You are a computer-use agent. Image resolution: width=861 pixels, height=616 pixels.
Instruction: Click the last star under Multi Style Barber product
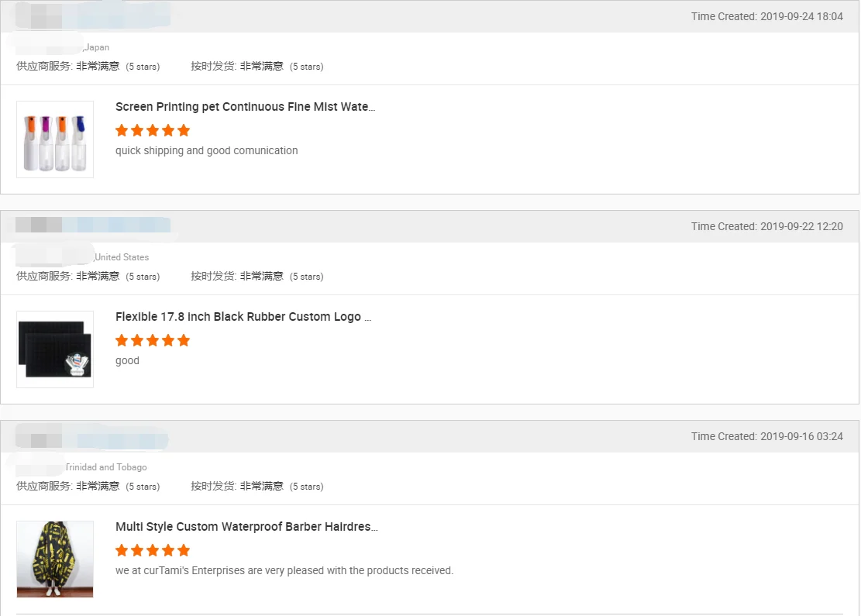pyautogui.click(x=184, y=550)
